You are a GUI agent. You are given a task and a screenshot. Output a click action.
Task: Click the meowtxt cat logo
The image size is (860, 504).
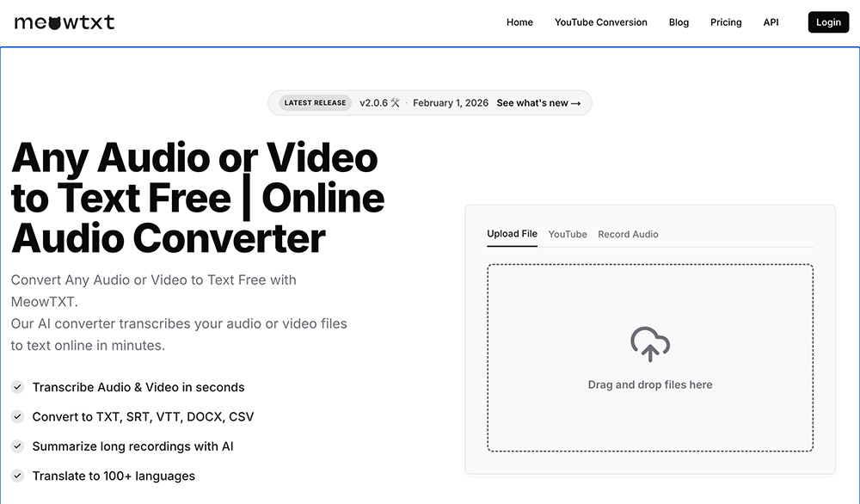click(x=64, y=22)
